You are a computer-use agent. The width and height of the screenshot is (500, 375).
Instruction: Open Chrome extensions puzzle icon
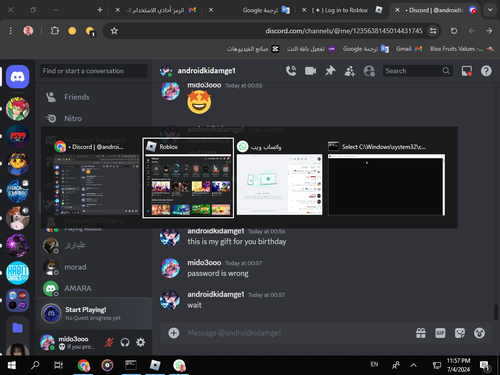point(55,31)
